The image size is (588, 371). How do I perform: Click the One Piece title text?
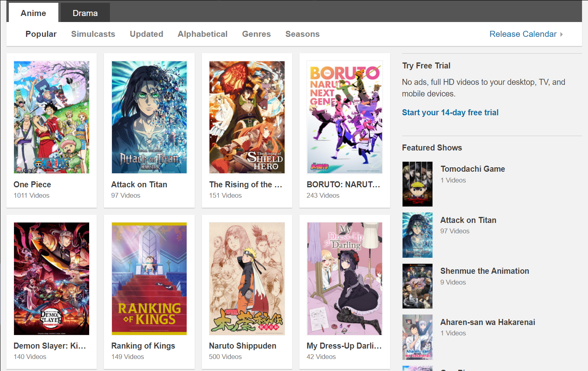tap(32, 184)
